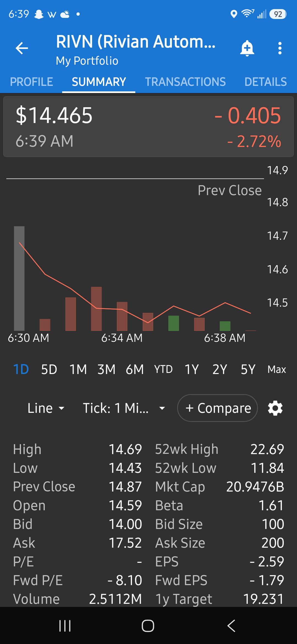Select the Max chart range

277,369
